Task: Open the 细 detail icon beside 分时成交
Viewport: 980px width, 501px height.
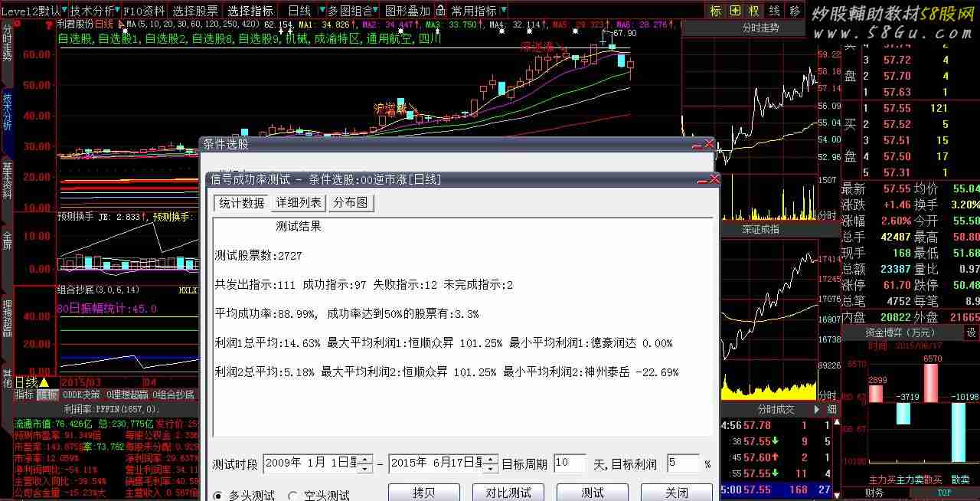Action: 831,410
